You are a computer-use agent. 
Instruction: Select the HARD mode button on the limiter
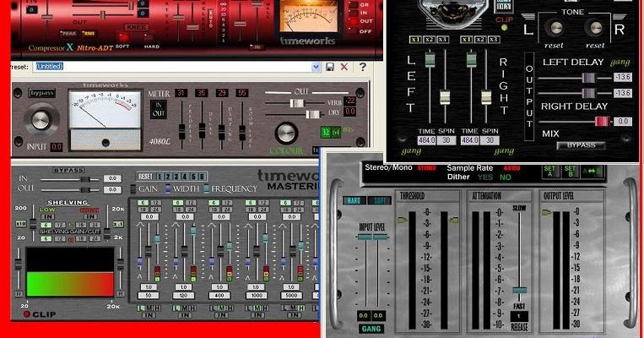click(354, 200)
